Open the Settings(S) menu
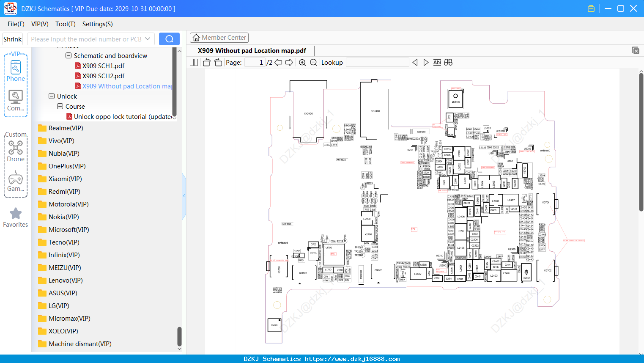This screenshot has height=363, width=644. coord(98,24)
